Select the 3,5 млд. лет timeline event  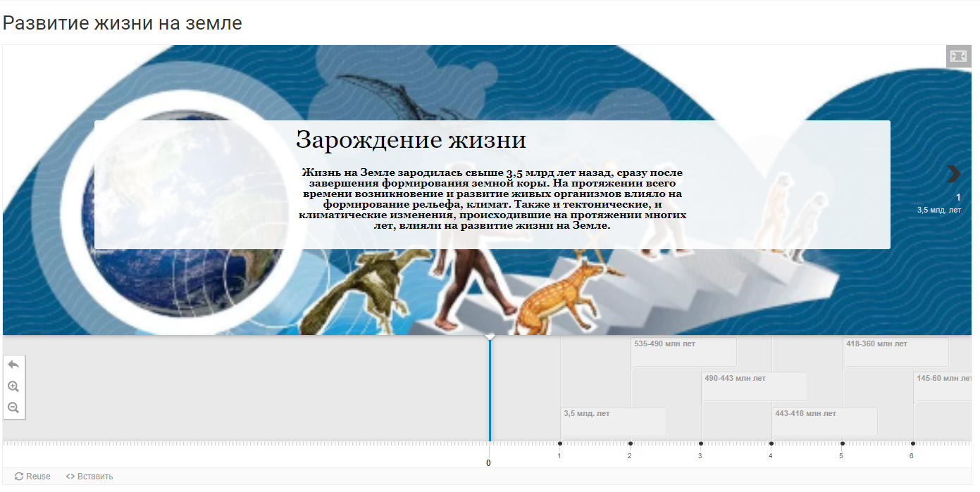pyautogui.click(x=613, y=421)
